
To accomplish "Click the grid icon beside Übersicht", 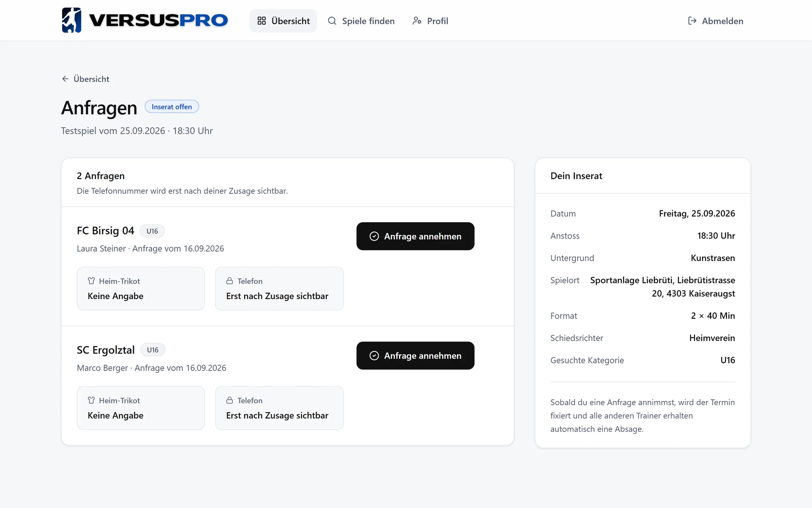I will click(x=262, y=21).
